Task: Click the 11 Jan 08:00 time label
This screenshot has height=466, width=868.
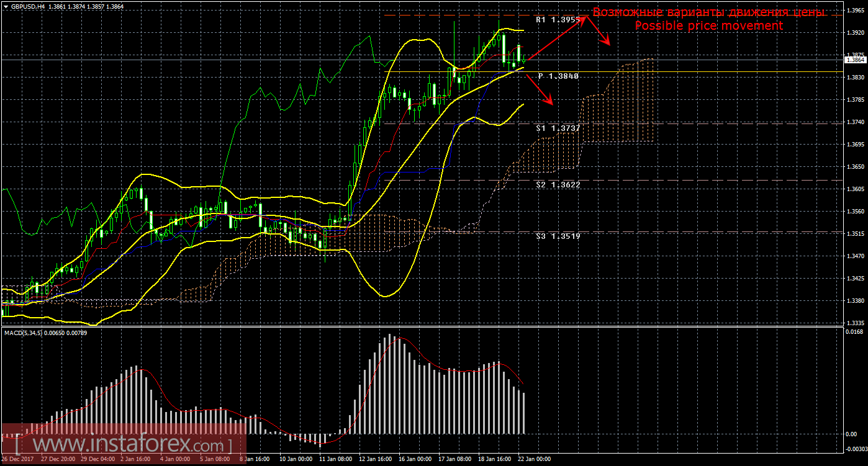Action: pyautogui.click(x=336, y=460)
